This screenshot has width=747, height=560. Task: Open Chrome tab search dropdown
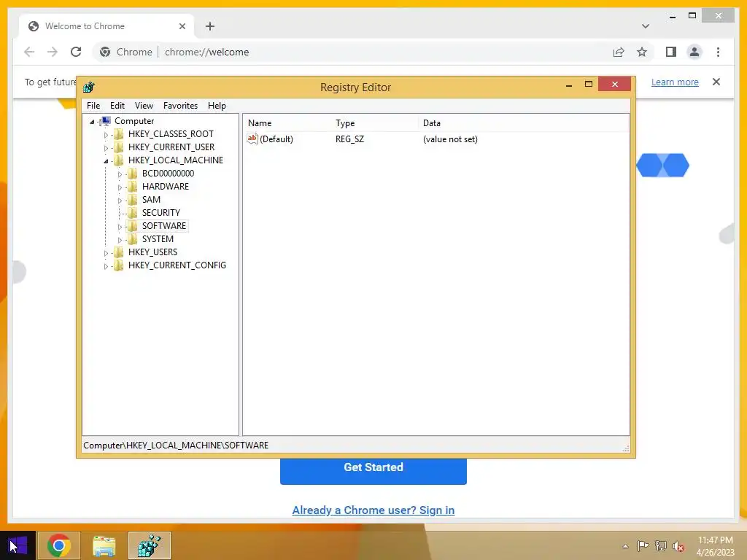click(x=645, y=26)
